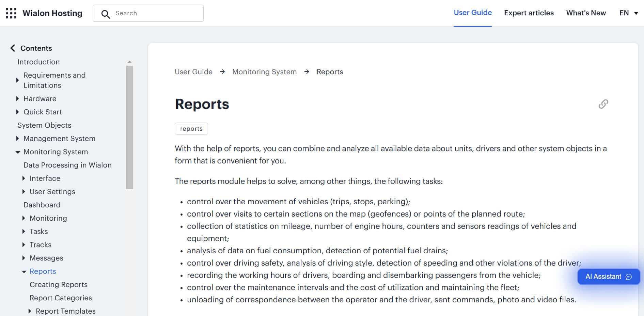
Task: Open the What's New tab
Action: coord(586,13)
